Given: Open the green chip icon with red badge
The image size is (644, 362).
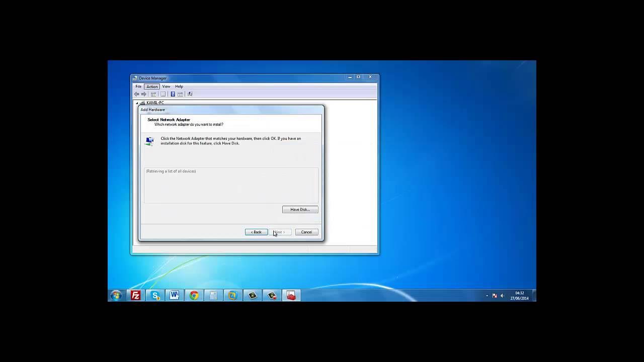Looking at the screenshot, I should 272,295.
